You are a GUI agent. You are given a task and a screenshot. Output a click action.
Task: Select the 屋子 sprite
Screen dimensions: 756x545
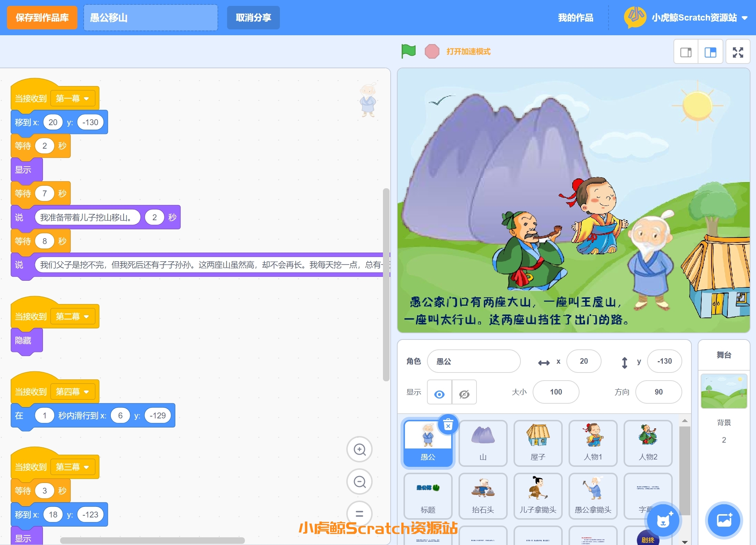[x=538, y=443]
